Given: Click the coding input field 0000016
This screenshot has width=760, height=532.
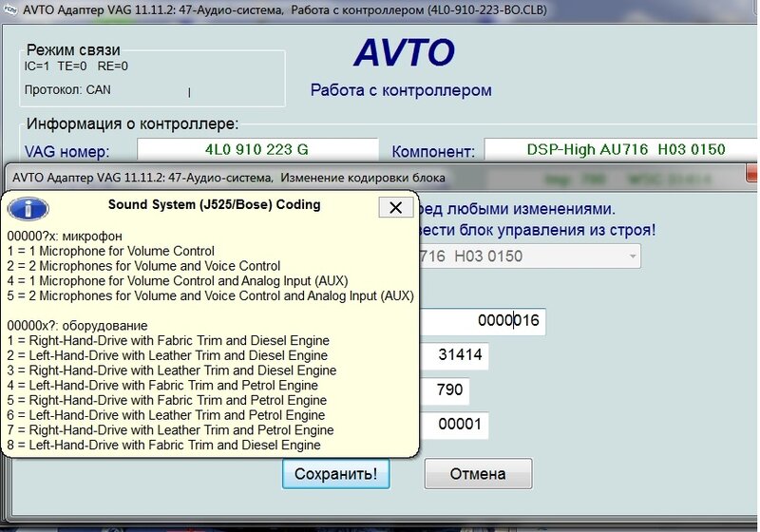Looking at the screenshot, I should [x=483, y=321].
